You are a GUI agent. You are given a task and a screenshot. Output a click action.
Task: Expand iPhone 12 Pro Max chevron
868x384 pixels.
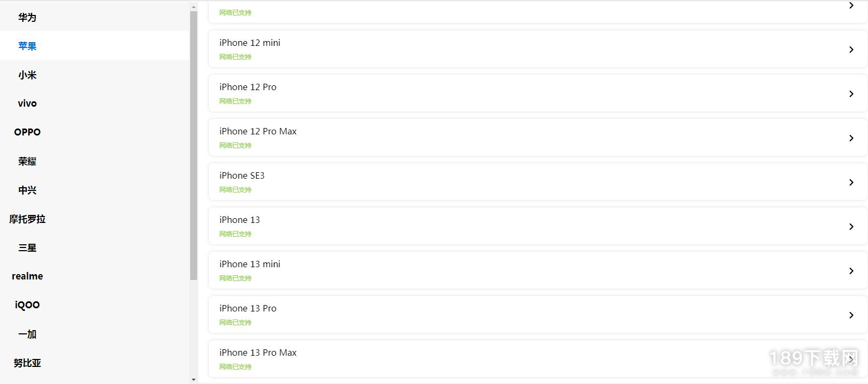[x=851, y=138]
